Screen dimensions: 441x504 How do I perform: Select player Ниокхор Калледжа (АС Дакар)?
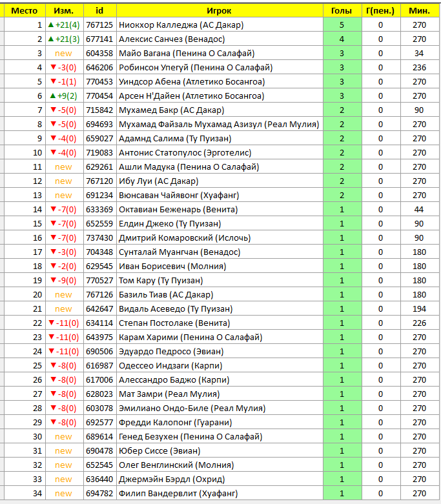[x=181, y=25]
